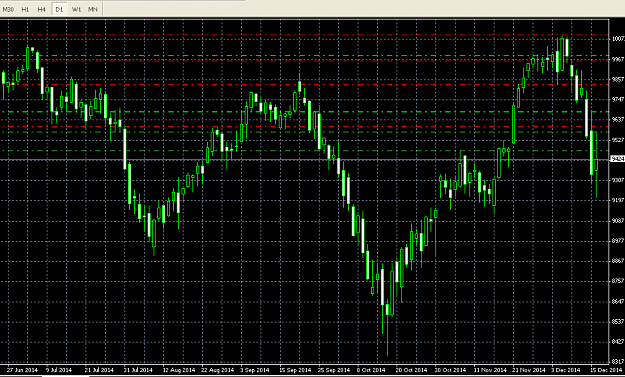Toggle the active D1 daily timeframe

pos(59,9)
